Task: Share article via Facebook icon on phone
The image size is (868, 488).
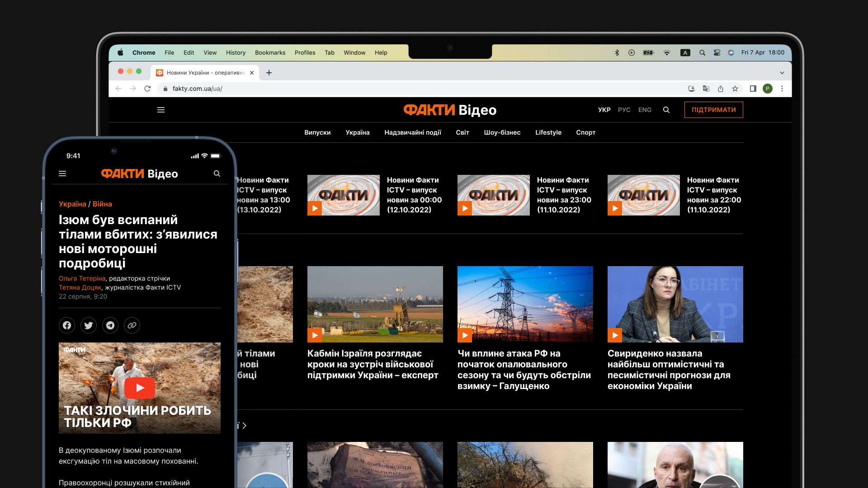Action: (67, 325)
